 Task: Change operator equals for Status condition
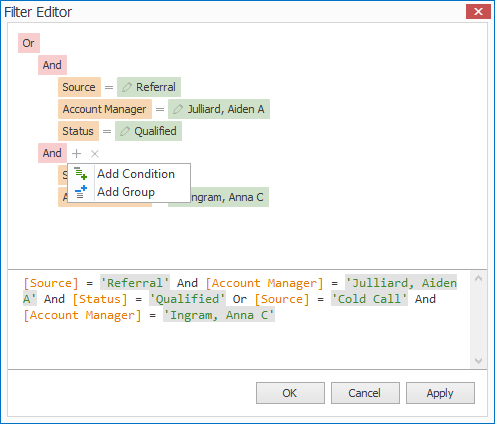[107, 131]
